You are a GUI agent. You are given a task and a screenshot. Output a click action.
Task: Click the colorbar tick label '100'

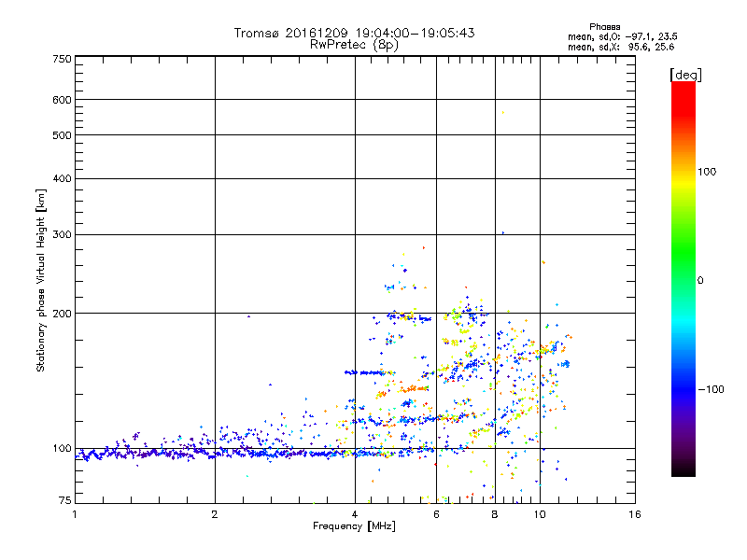click(707, 172)
